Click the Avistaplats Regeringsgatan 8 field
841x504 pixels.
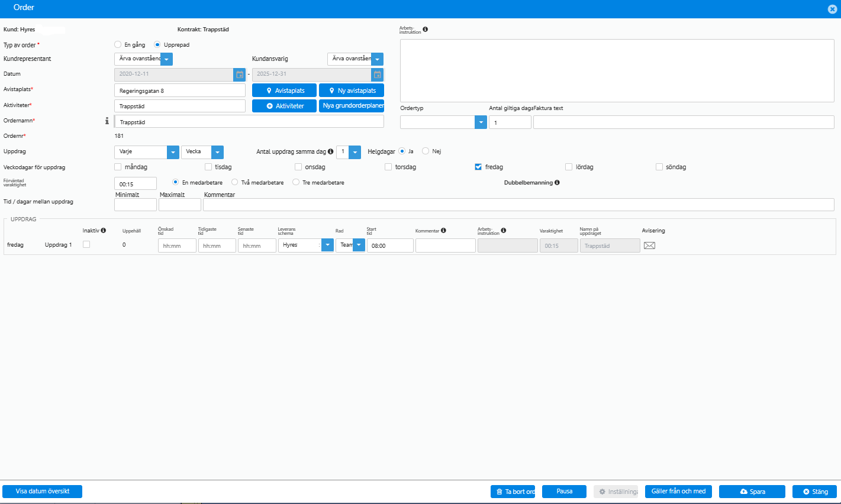(180, 91)
